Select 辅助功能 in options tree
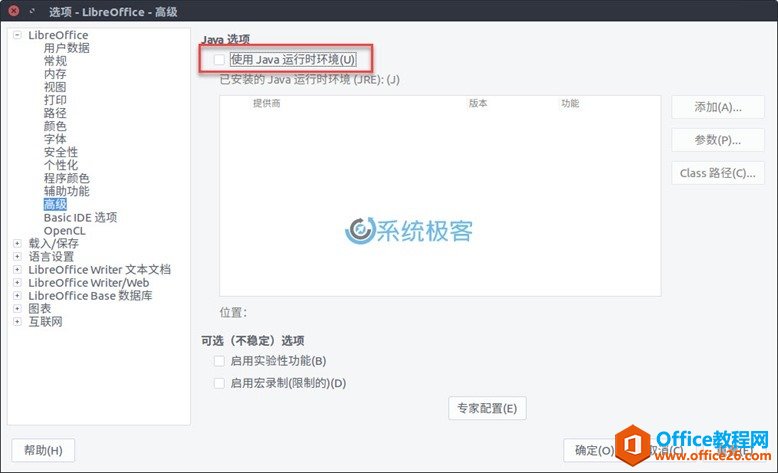The image size is (778, 473). 66,191
